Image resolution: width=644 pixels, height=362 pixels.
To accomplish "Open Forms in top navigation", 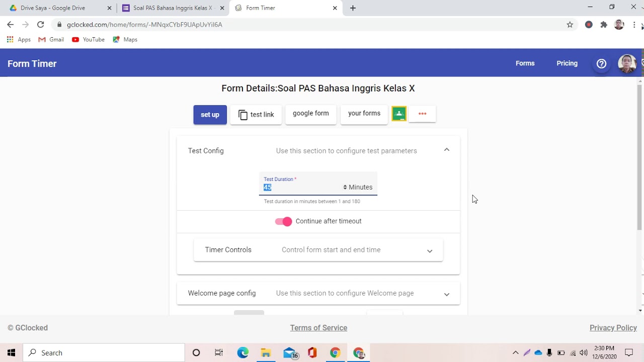I will pos(525,63).
